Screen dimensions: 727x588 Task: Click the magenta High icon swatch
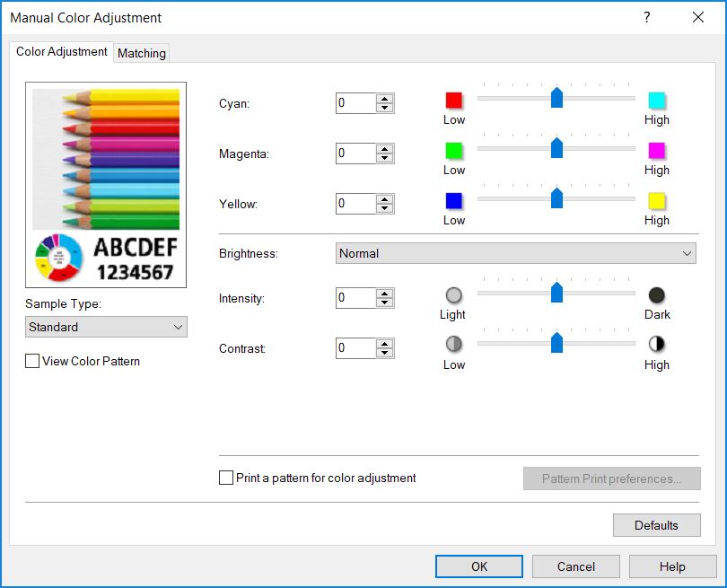point(656,151)
